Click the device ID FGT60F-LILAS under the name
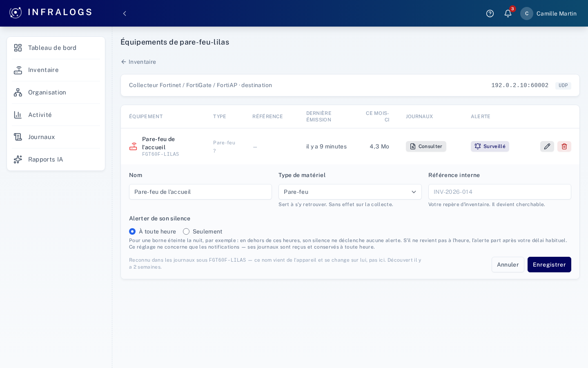Viewport: 588px width, 368px height. click(x=160, y=154)
